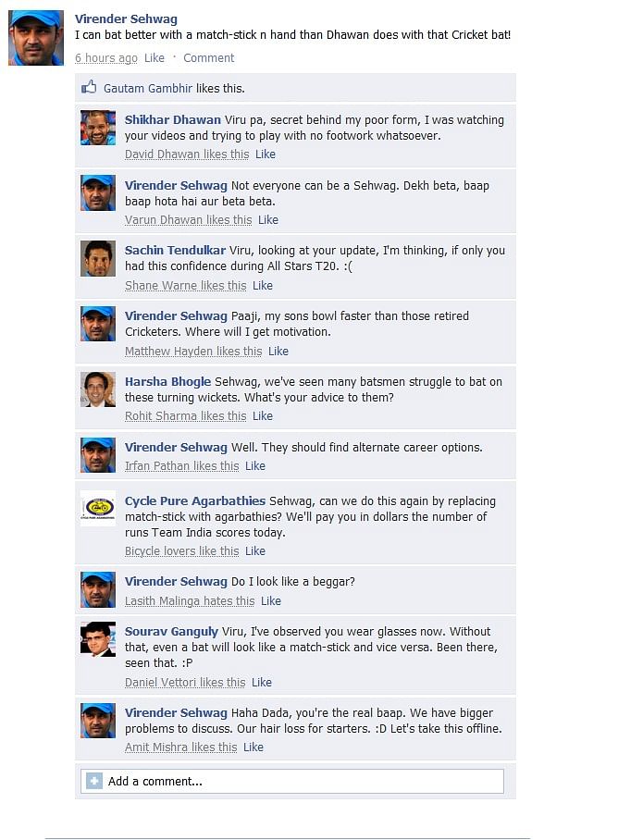This screenshot has height=840, width=618.
Task: Click 'Shane Warne likes this' link
Action: point(185,286)
